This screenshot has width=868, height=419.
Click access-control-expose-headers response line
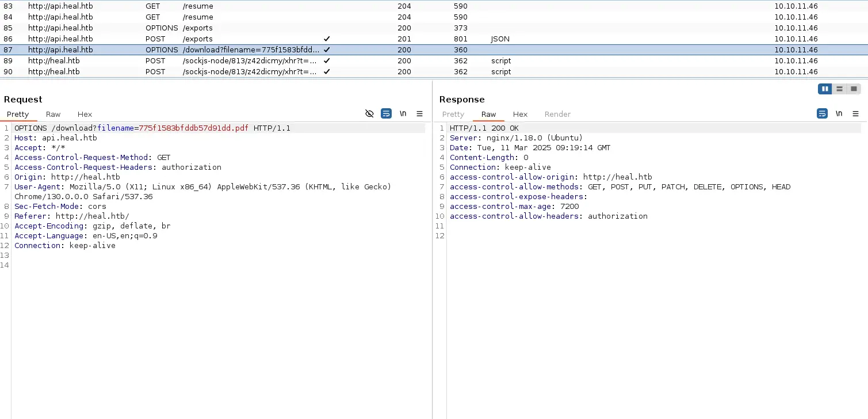tap(519, 197)
